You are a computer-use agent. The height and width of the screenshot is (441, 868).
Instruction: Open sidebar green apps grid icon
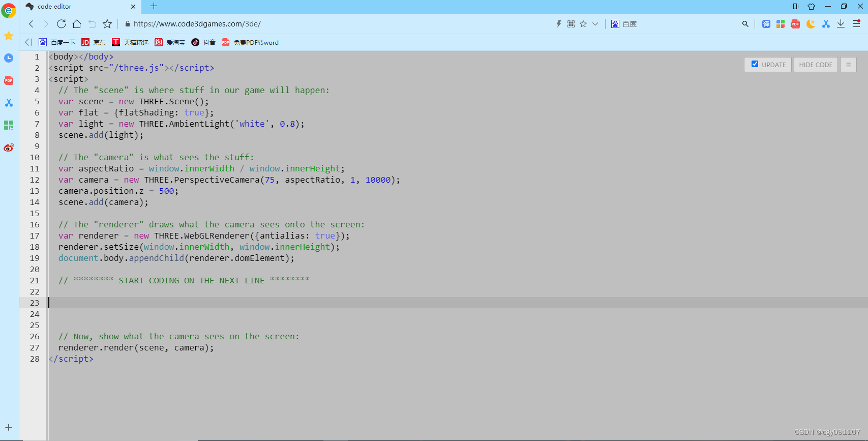coord(9,125)
